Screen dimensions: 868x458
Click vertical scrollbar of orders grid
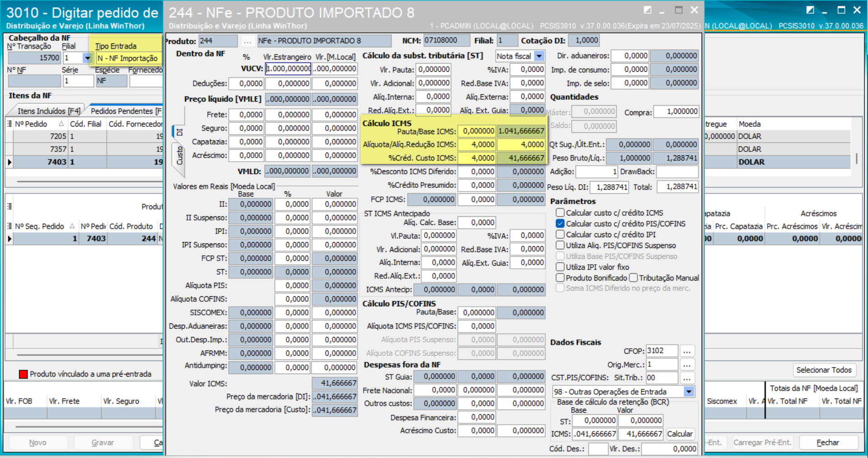[856, 158]
